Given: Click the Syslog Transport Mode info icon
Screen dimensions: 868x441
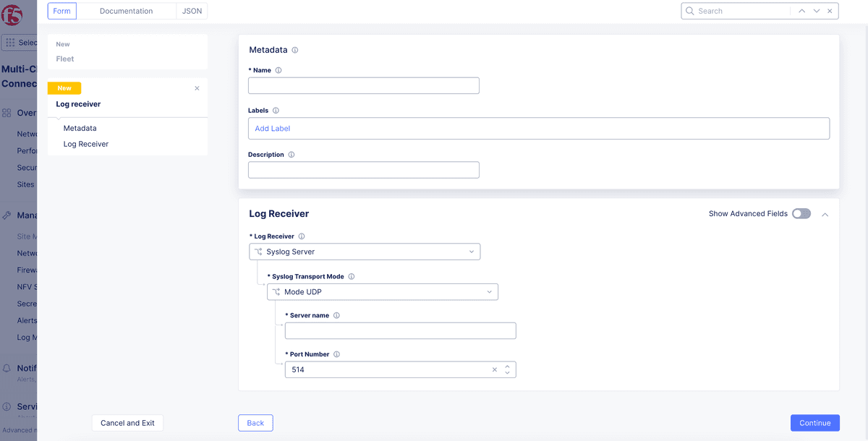Looking at the screenshot, I should [x=352, y=277].
